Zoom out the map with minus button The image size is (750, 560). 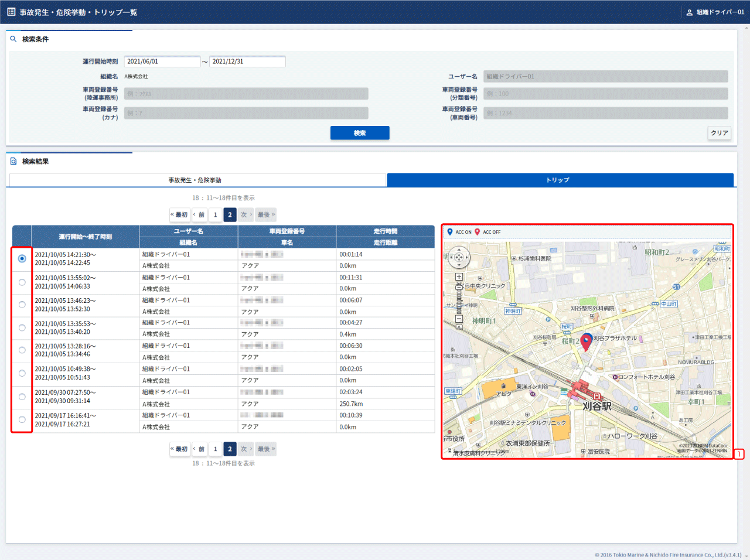[459, 319]
